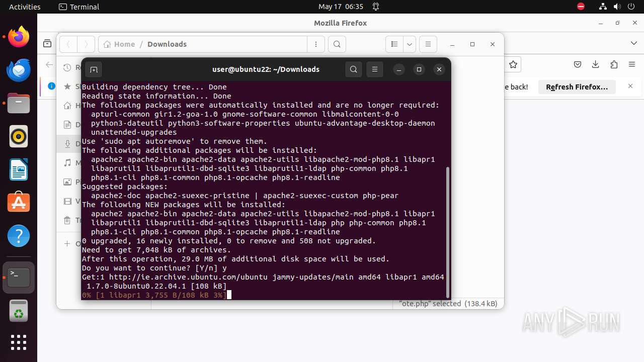Launch LibreOffice Writer from the dock
644x362 pixels.
[x=19, y=169]
